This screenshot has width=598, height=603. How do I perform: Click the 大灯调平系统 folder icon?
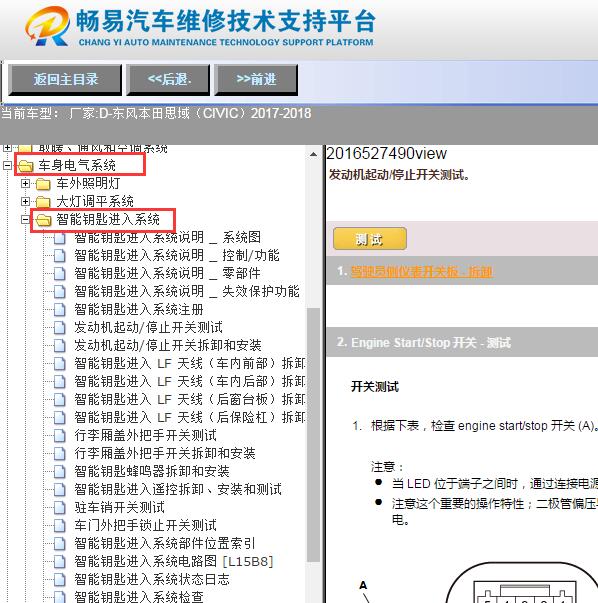pyautogui.click(x=43, y=202)
